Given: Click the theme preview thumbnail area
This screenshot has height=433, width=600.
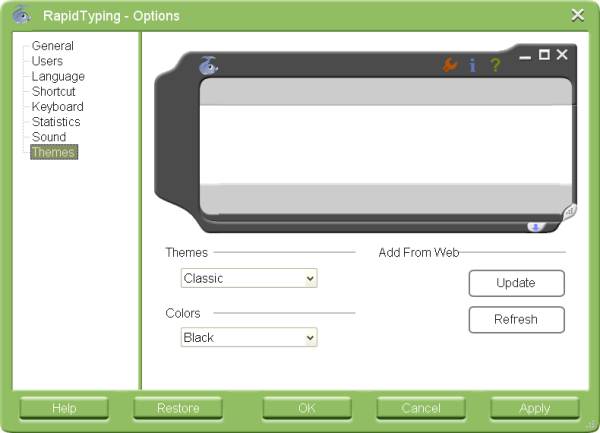Looking at the screenshot, I should tap(365, 138).
